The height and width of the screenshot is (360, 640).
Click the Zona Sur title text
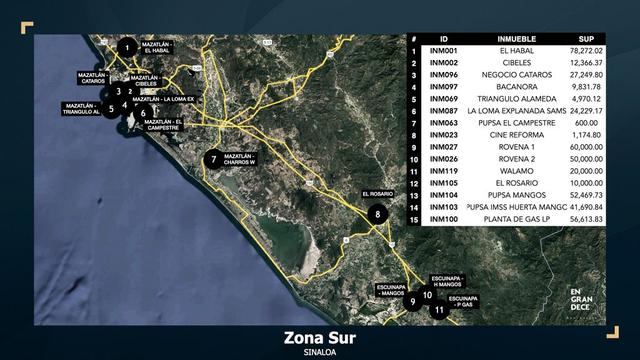320,338
